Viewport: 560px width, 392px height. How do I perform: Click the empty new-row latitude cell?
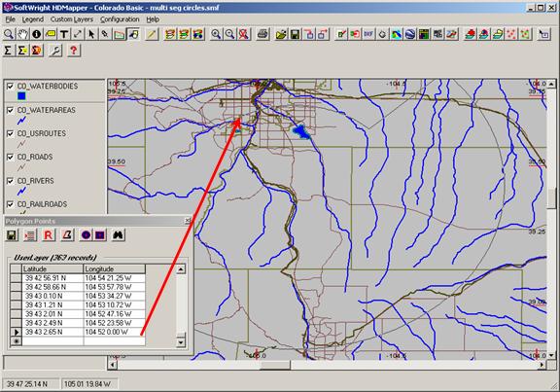[52, 341]
